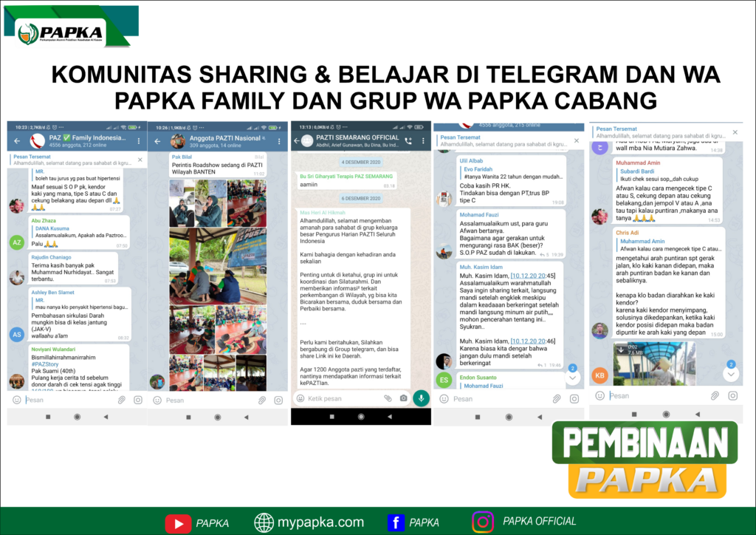Open emoji picker in PAZ Family Indonesia chat
The image size is (756, 535).
[x=16, y=400]
